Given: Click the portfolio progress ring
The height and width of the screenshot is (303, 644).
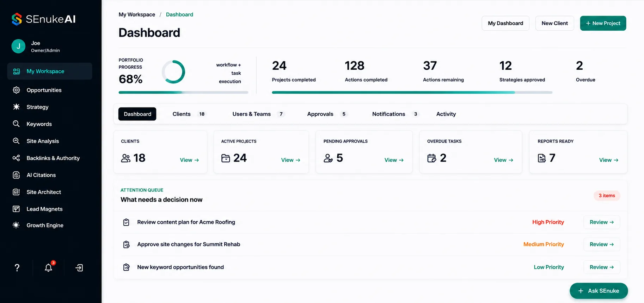Looking at the screenshot, I should [x=173, y=72].
